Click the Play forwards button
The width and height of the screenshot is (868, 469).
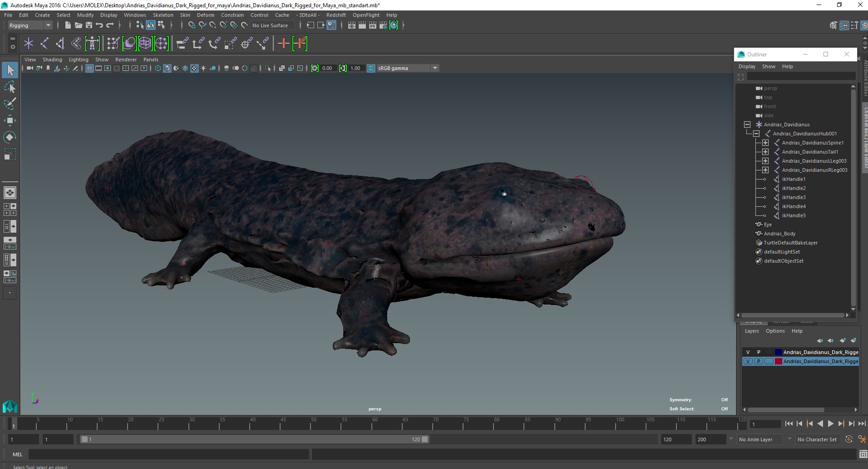pos(830,424)
